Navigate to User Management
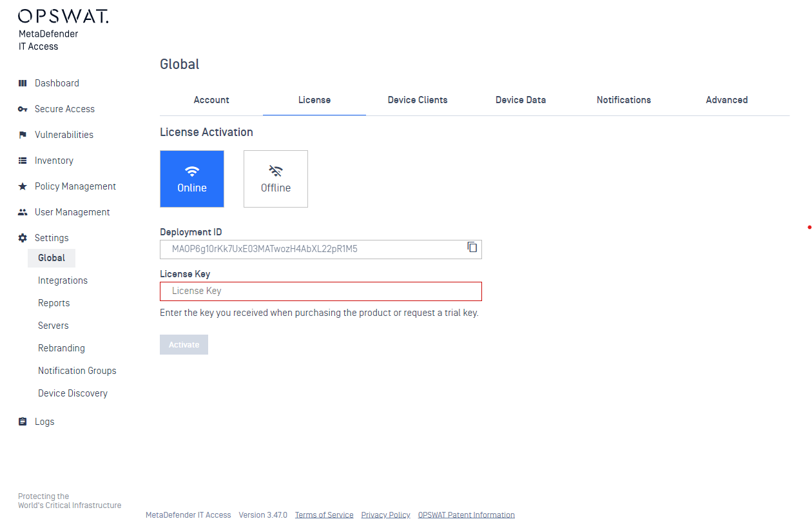This screenshot has height=519, width=812. click(x=72, y=212)
